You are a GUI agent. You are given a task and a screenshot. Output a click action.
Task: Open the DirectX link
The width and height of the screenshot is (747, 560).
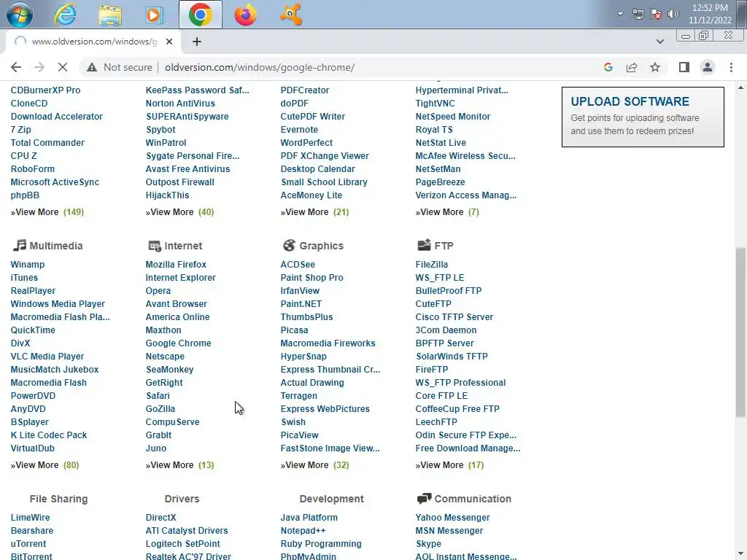pyautogui.click(x=160, y=518)
